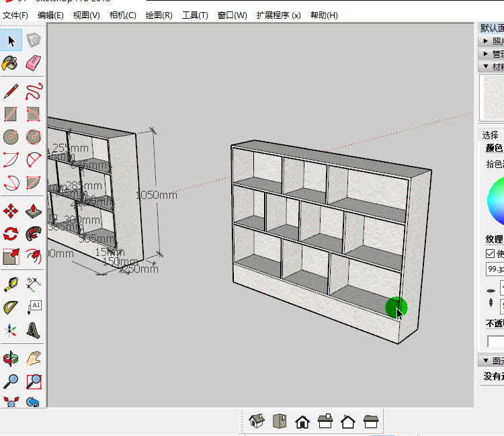Screen dimensions: 504x436
Task: Select the arrow Select tool
Action: point(11,40)
